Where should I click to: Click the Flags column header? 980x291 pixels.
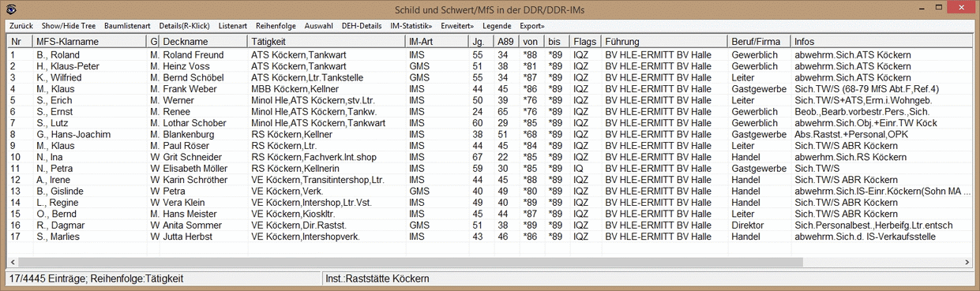[x=586, y=41]
